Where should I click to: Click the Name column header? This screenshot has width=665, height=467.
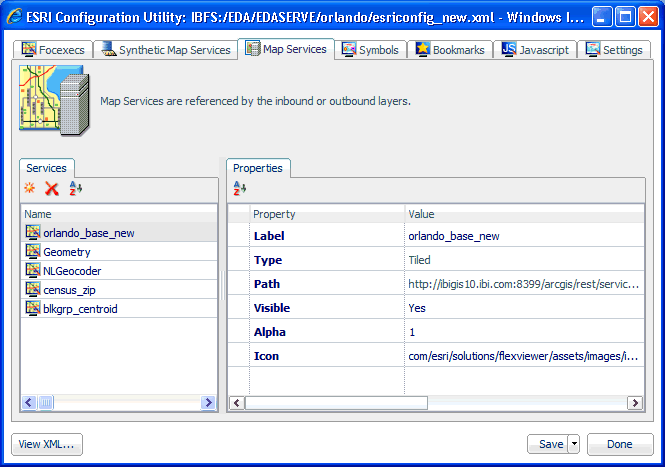click(x=119, y=214)
